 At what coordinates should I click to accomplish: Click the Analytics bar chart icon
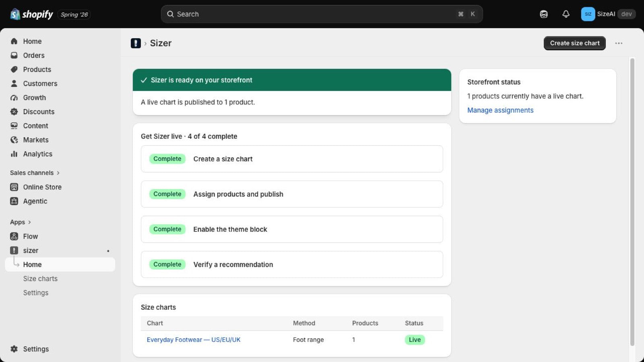pyautogui.click(x=14, y=154)
